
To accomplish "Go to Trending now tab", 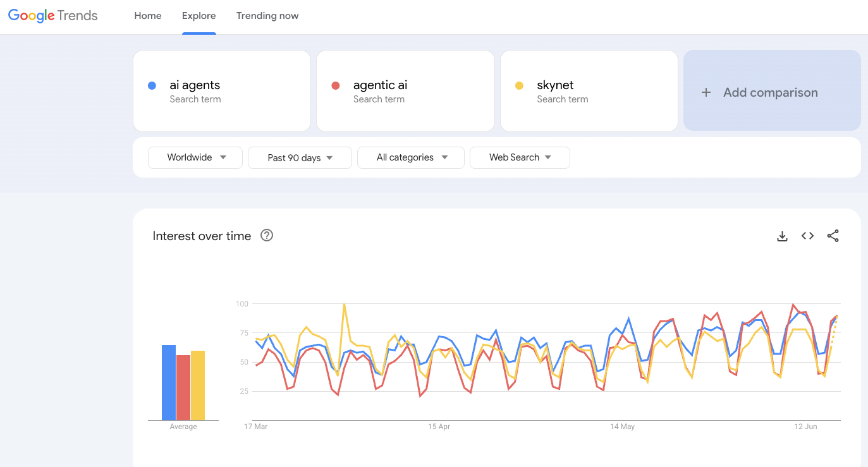I will (267, 16).
